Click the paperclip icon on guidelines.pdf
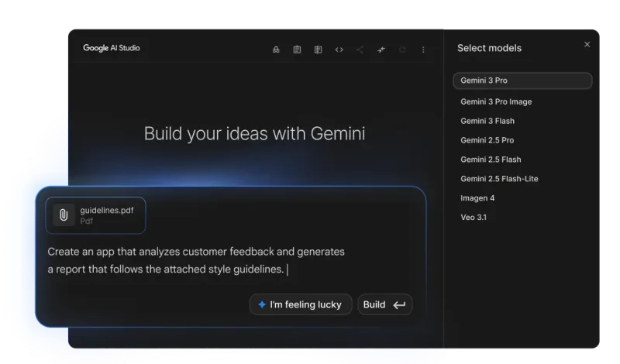Image resolution: width=620 pixels, height=364 pixels. point(64,215)
